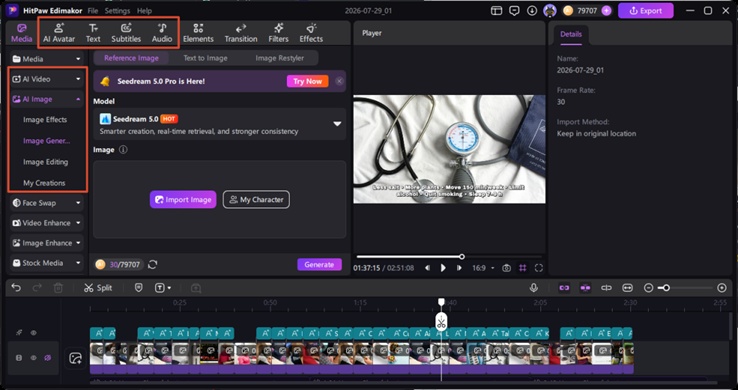Toggle the player grid overlay
Viewport: 738px width, 390px height.
pos(522,268)
